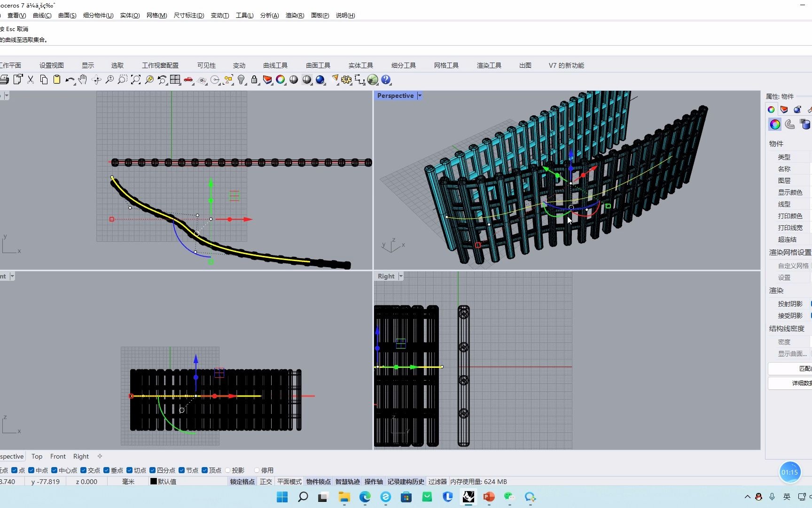Switch to the 实体工具 toolbar tab
The height and width of the screenshot is (508, 812).
pos(360,65)
